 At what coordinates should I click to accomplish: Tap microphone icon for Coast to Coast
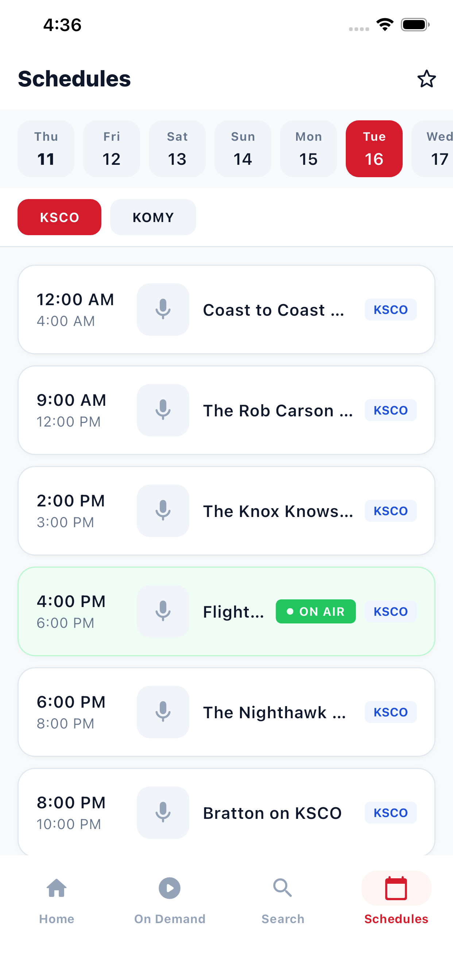click(163, 309)
